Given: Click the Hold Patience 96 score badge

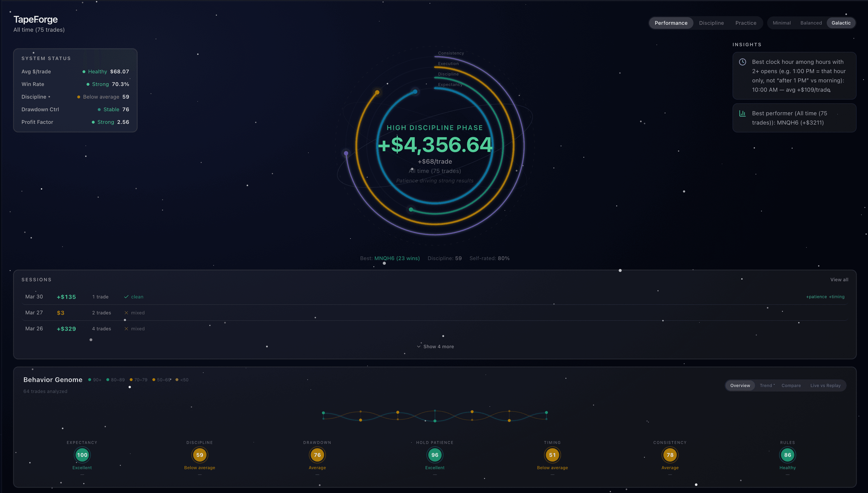Looking at the screenshot, I should click(434, 455).
